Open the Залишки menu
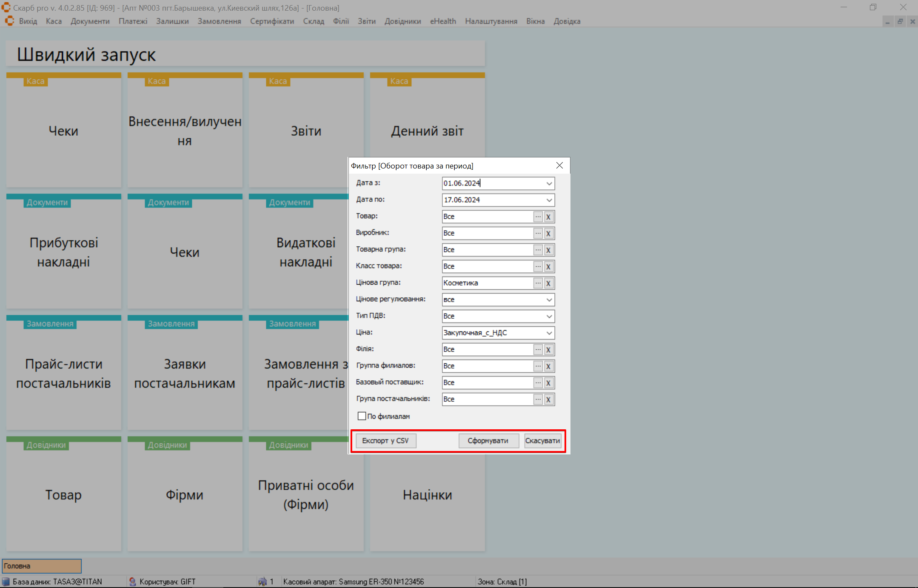The image size is (918, 588). 172,21
